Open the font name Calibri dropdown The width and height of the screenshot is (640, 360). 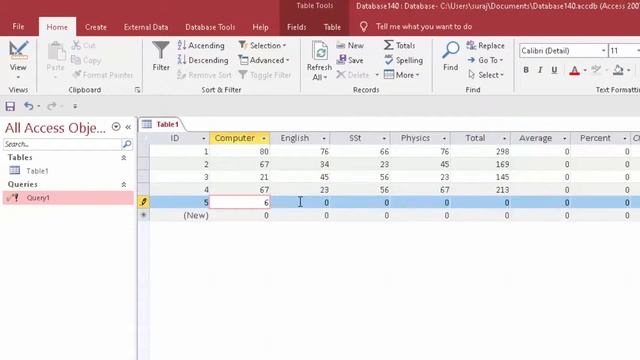[603, 51]
